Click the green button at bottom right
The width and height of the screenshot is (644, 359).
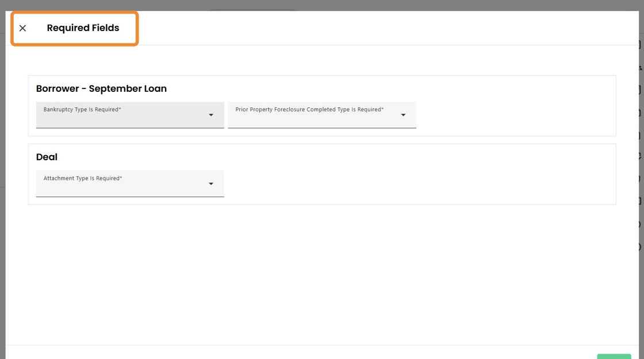click(614, 356)
